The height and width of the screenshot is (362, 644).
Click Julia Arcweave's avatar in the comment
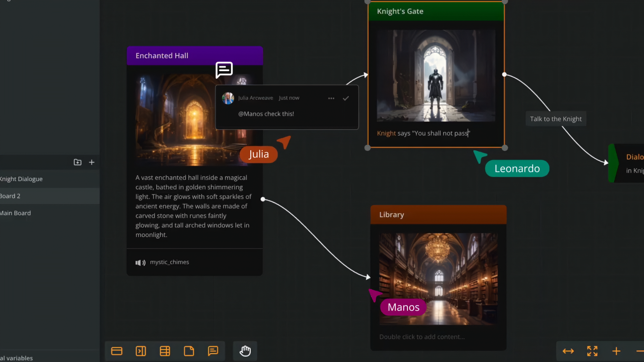pyautogui.click(x=228, y=98)
